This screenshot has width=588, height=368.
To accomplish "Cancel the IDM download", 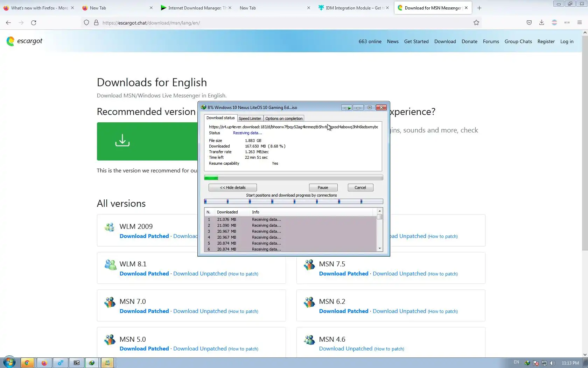I will pyautogui.click(x=360, y=188).
